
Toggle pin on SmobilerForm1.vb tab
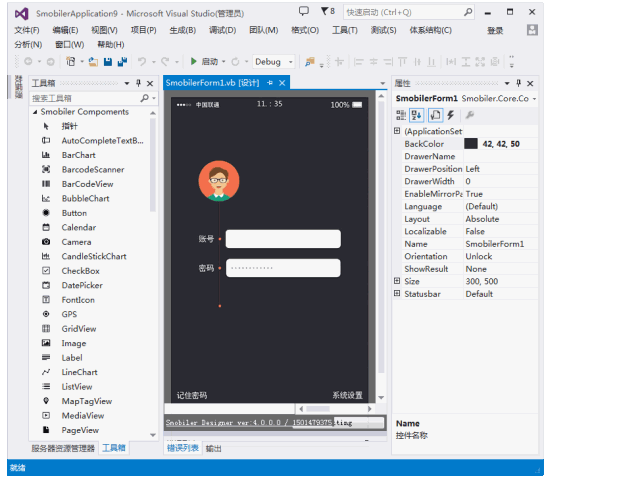point(270,83)
